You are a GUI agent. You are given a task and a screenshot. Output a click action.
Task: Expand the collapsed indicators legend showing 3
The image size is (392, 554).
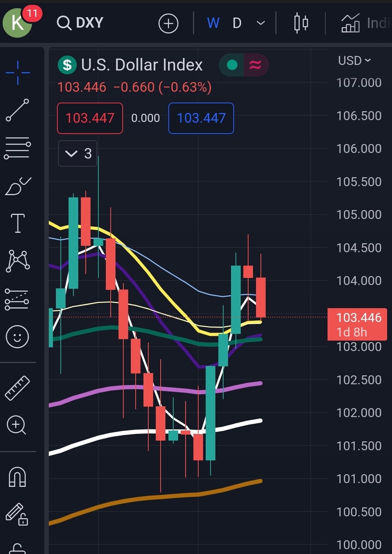pos(78,153)
